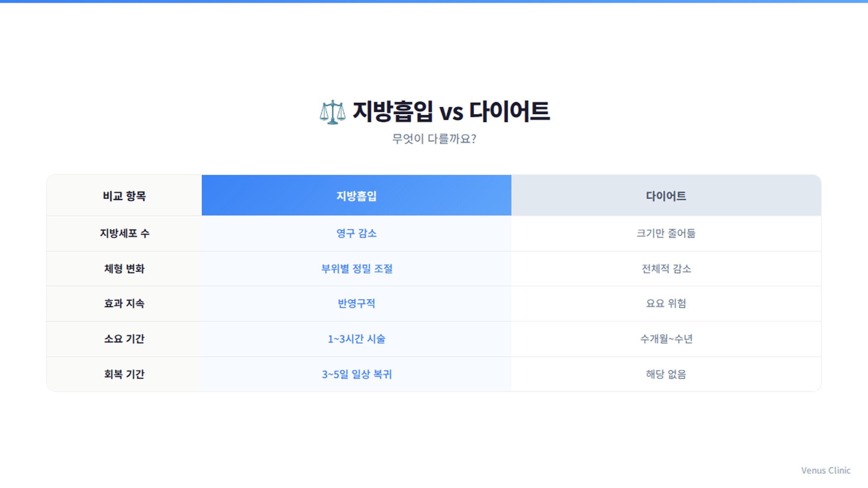The width and height of the screenshot is (868, 488).
Task: Select the '지방세포 수' row label
Action: (124, 234)
